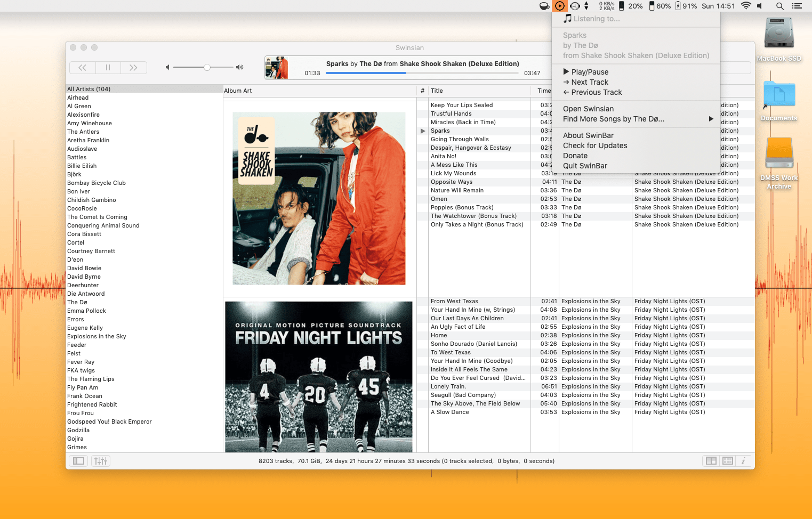Open the track info inspector icon
The width and height of the screenshot is (812, 519).
tap(743, 461)
